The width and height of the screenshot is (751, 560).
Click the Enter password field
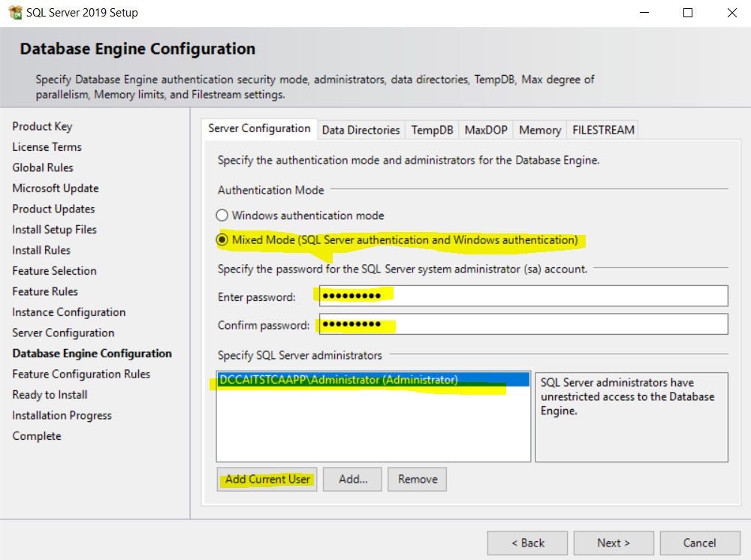click(523, 296)
